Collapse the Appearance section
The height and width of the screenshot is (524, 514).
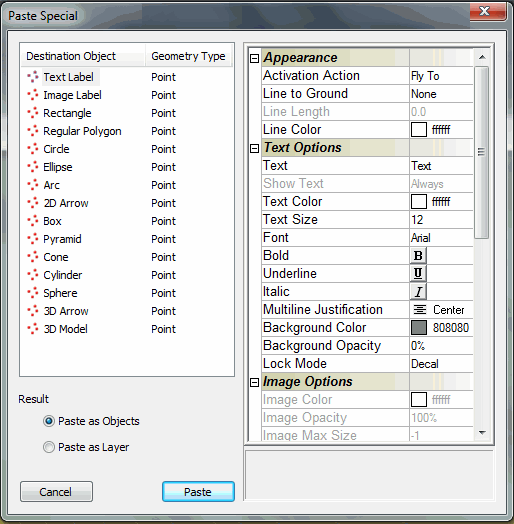(255, 58)
